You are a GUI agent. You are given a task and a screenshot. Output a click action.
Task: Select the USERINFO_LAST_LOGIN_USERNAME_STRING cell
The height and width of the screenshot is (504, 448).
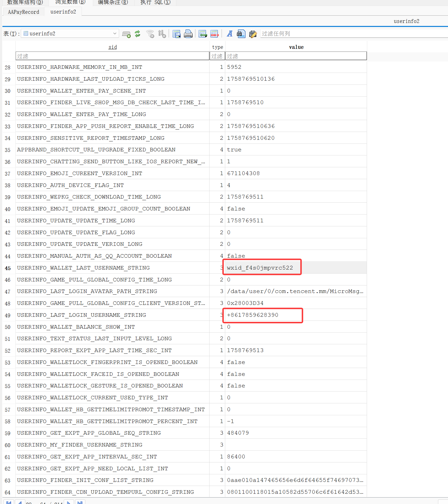pyautogui.click(x=112, y=315)
